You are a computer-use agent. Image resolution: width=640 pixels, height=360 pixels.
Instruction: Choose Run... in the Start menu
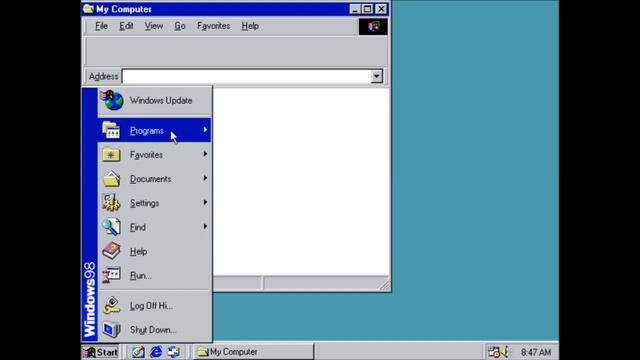point(155,276)
